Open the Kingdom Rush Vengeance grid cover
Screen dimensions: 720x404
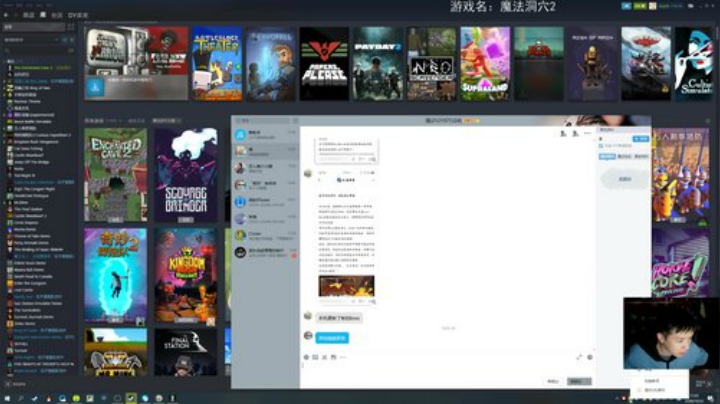pyautogui.click(x=186, y=276)
